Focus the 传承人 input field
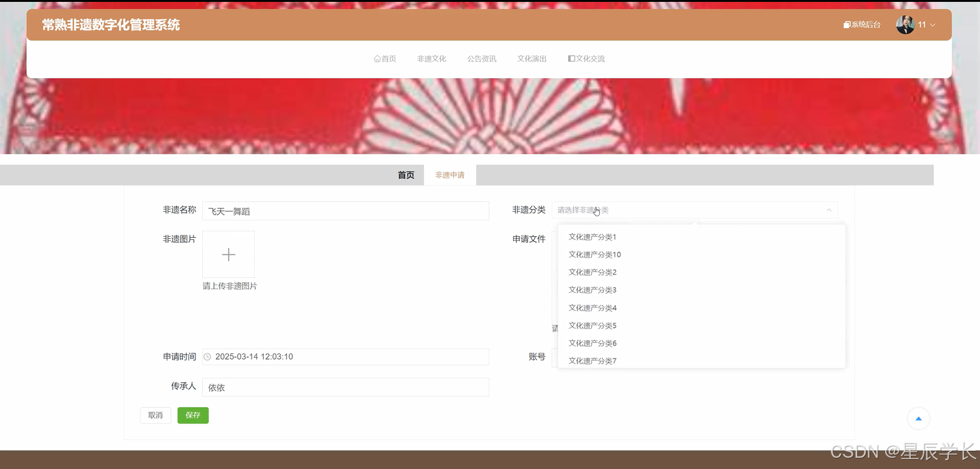 (x=346, y=387)
